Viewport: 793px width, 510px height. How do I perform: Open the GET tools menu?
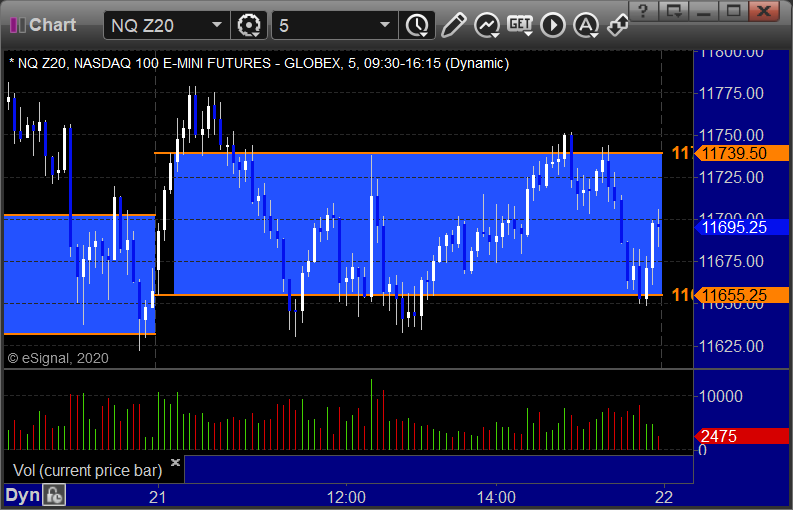520,25
